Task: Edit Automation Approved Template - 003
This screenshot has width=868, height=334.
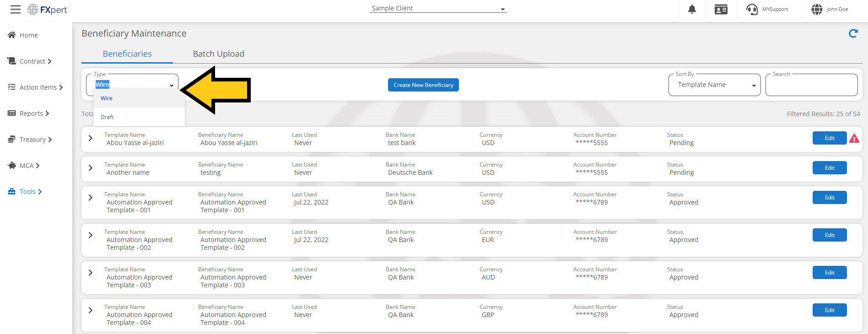Action: click(830, 273)
